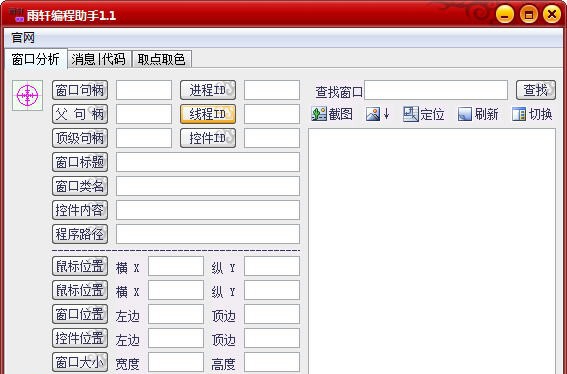The height and width of the screenshot is (374, 567).
Task: Focus the 父句柄 value field
Action: point(144,114)
